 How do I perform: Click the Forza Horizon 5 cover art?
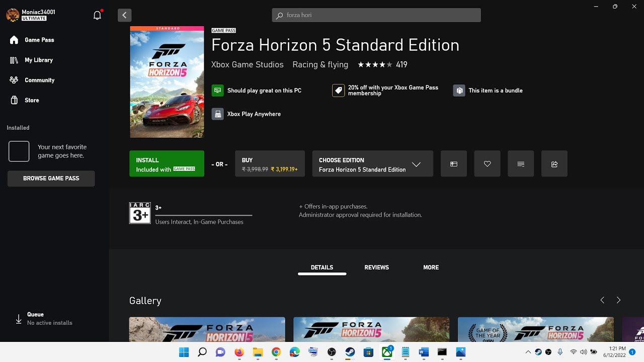167,82
